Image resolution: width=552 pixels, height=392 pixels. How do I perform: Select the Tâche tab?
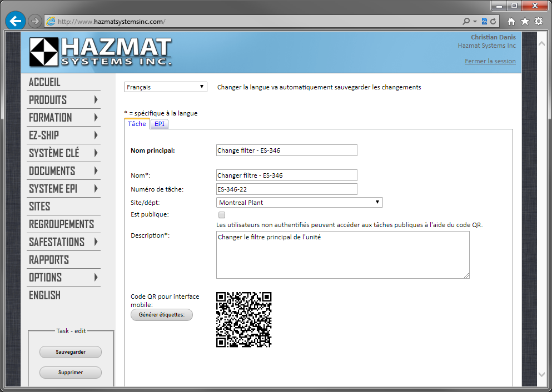point(137,124)
